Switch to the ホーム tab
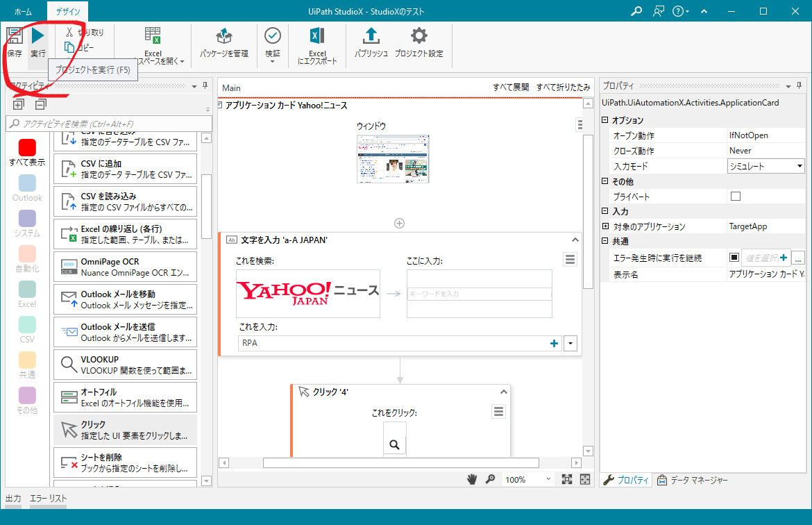Screen dimensions: 812x525 23,11
